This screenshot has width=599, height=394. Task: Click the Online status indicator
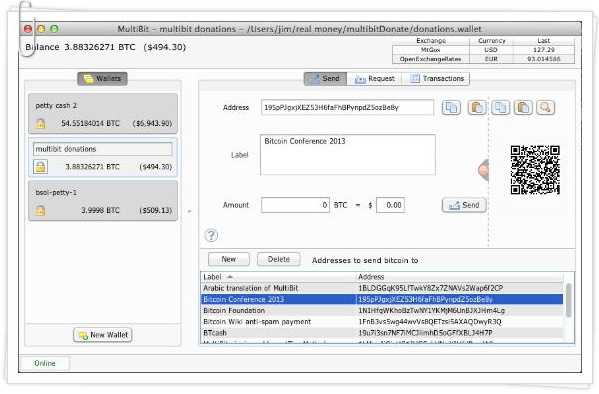[x=45, y=363]
